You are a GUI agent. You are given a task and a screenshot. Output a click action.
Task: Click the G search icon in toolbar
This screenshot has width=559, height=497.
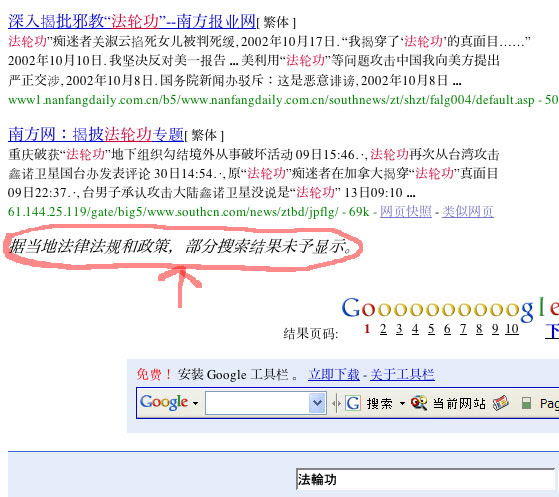[353, 403]
